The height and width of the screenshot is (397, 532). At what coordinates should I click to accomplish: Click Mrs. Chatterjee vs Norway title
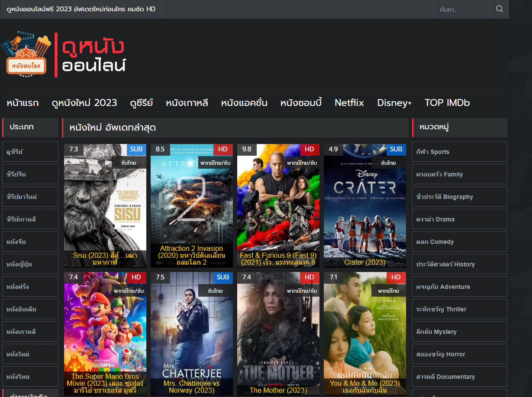pyautogui.click(x=192, y=387)
